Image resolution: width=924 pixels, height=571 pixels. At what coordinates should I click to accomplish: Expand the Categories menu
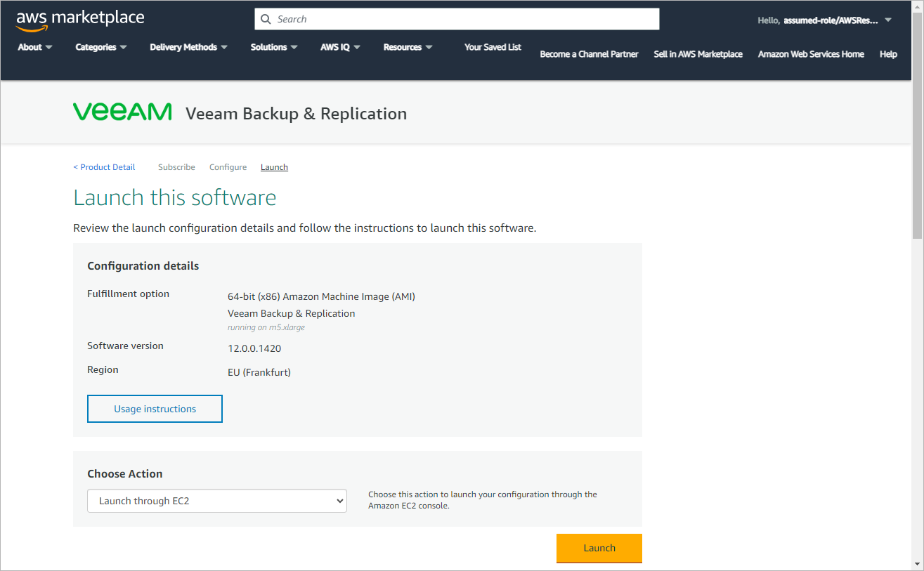point(101,47)
